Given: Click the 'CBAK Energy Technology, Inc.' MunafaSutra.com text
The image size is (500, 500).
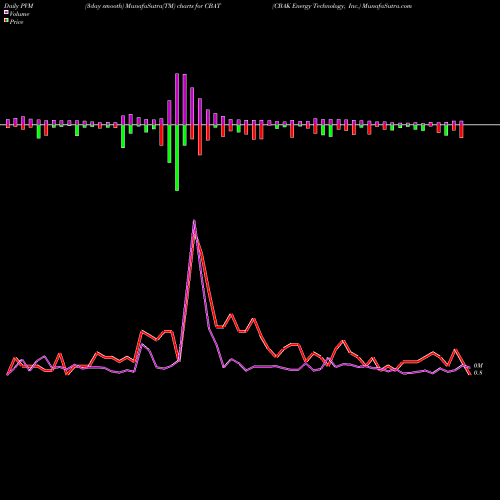Looking at the screenshot, I should (x=342, y=6).
